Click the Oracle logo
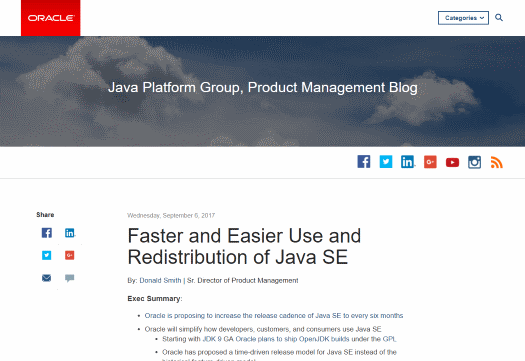This screenshot has width=525, height=361. [51, 18]
